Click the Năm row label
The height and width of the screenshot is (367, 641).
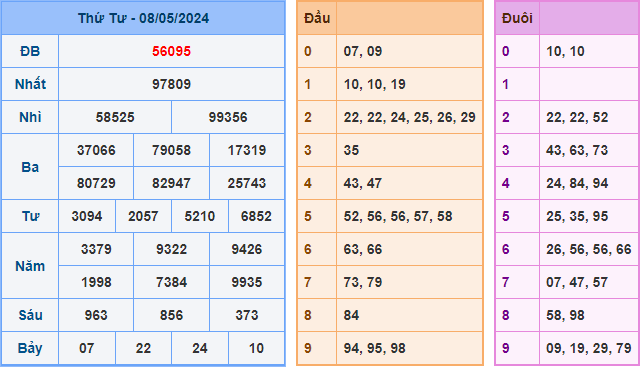coord(30,266)
